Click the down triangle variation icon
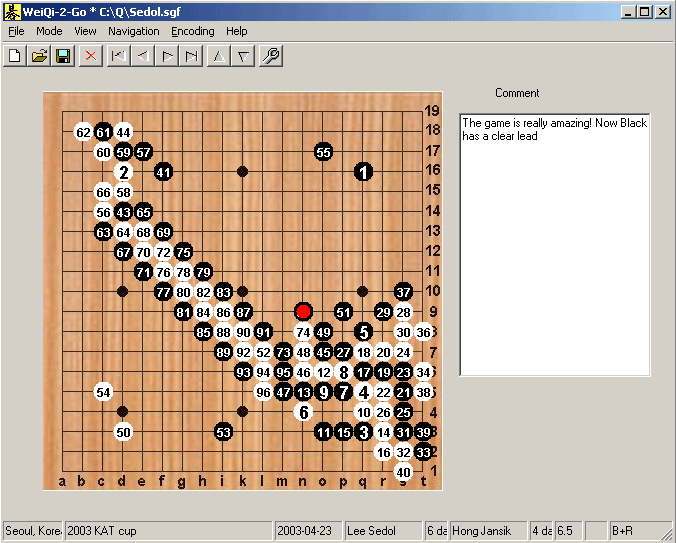 pos(243,56)
